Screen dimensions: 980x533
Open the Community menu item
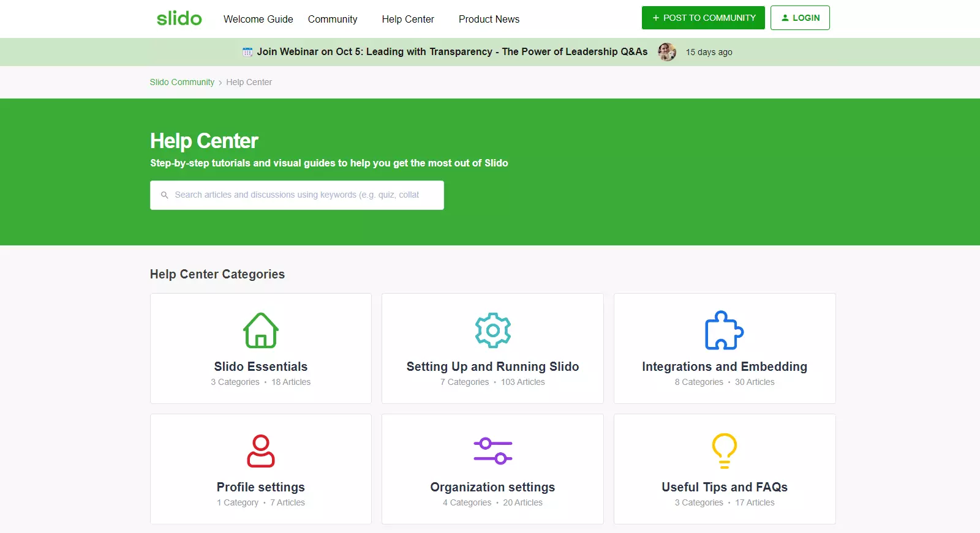pos(333,19)
